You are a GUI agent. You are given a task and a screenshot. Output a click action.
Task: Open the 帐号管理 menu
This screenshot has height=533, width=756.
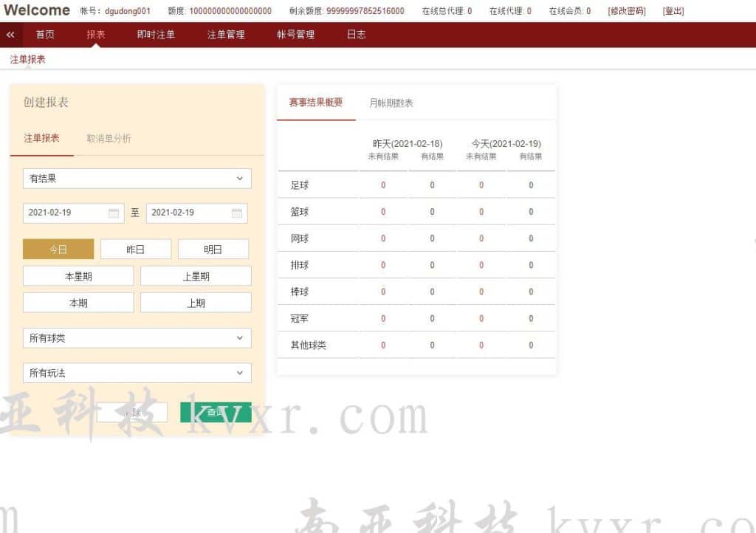pyautogui.click(x=295, y=35)
